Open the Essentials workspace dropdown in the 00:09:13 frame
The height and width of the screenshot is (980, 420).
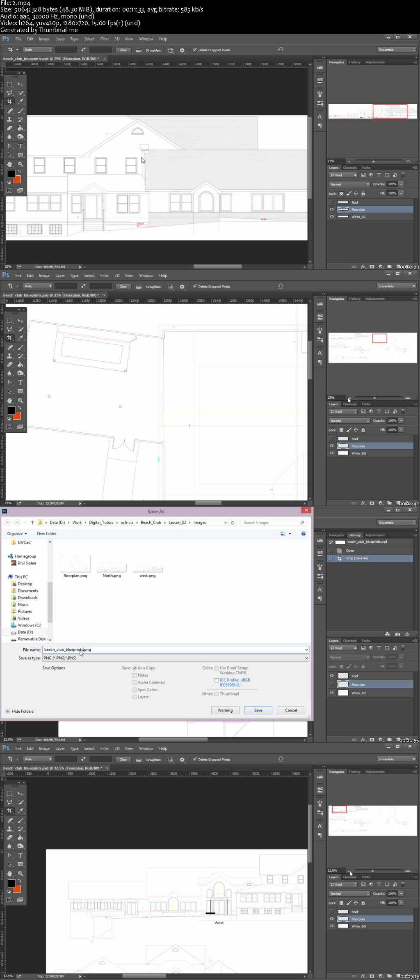tap(397, 759)
